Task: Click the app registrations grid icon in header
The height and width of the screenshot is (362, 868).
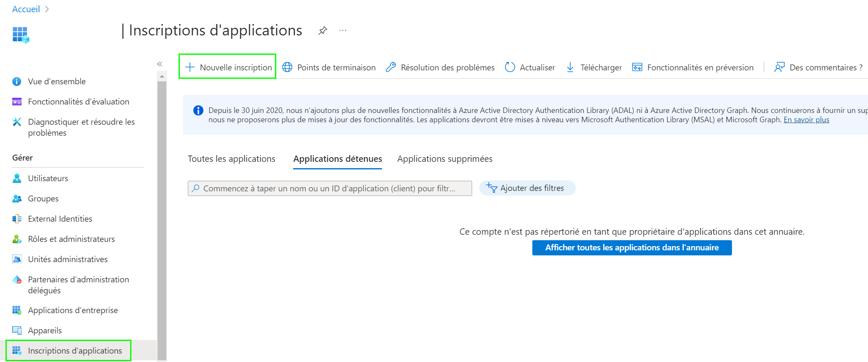Action: 21,35
